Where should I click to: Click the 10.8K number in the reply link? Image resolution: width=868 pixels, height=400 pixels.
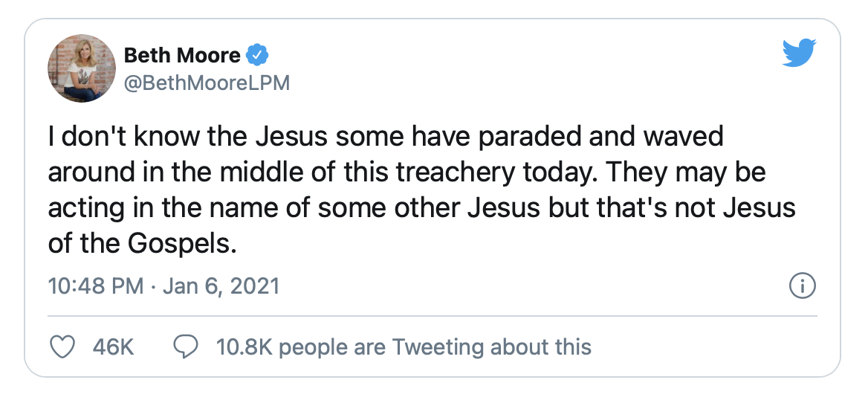tap(243, 346)
